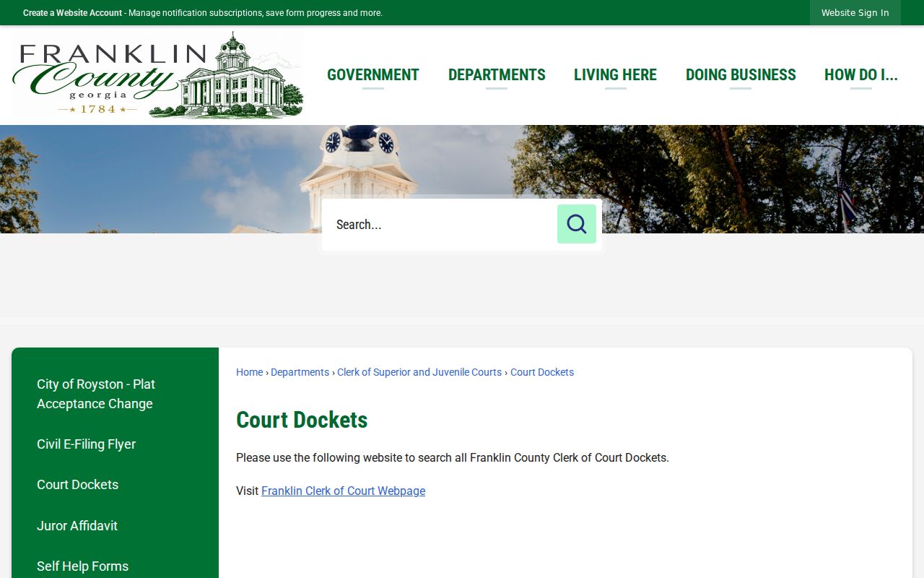This screenshot has width=924, height=578.
Task: Click the Create a Website Account link
Action: [72, 13]
